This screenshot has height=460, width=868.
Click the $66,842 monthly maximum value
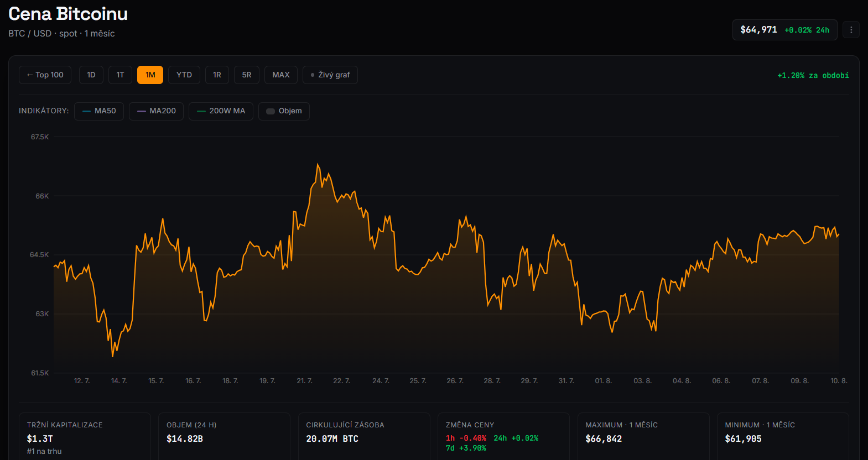(604, 439)
